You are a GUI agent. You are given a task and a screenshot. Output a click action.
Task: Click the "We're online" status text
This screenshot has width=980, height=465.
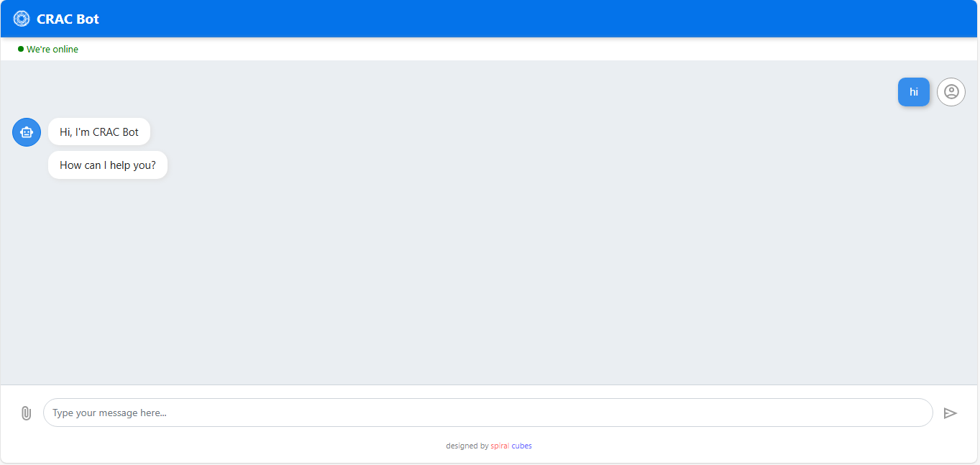(52, 50)
